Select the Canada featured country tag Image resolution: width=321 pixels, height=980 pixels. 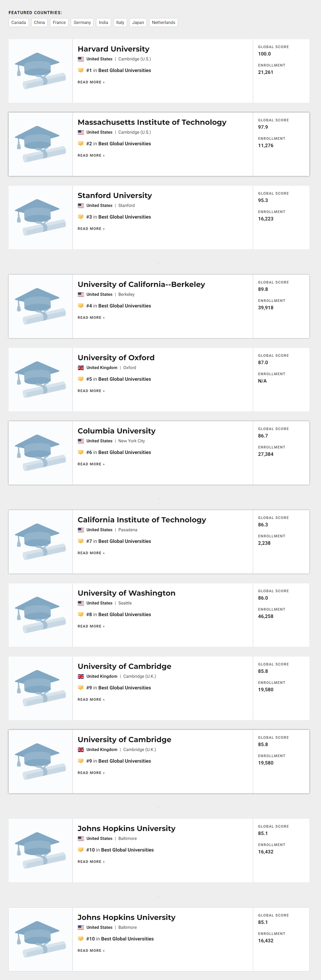point(19,22)
